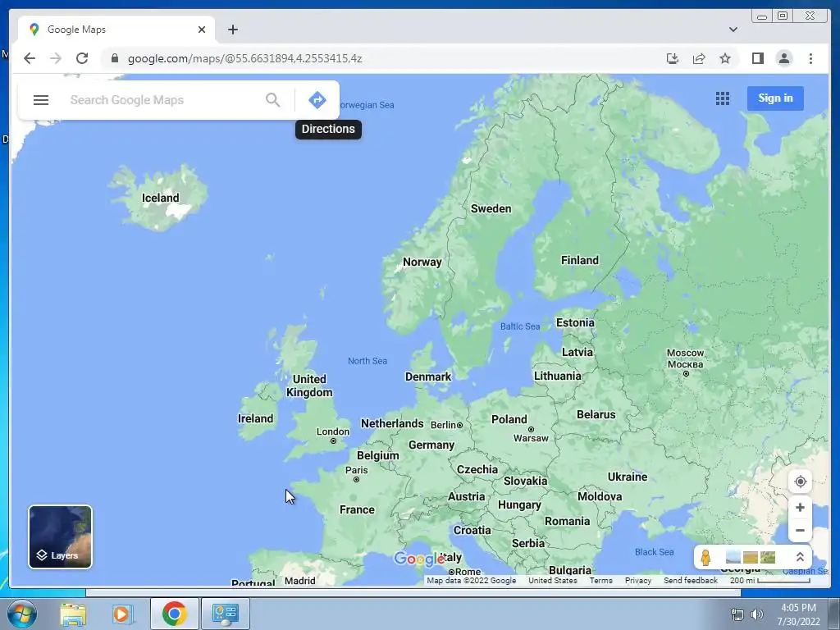The width and height of the screenshot is (840, 630).
Task: Click the Warsaw city label
Action: [x=531, y=438]
